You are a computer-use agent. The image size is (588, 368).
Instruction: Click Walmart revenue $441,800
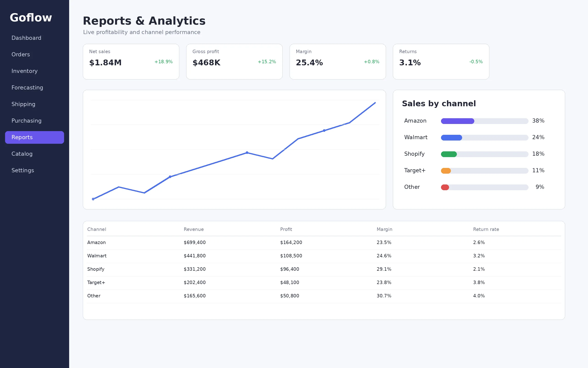[195, 256]
